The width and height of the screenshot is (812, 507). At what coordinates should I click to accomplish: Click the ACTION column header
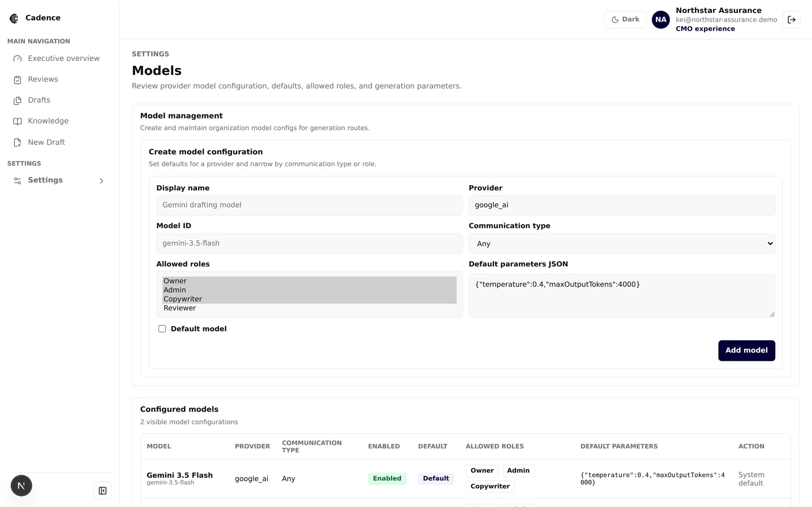tap(751, 446)
